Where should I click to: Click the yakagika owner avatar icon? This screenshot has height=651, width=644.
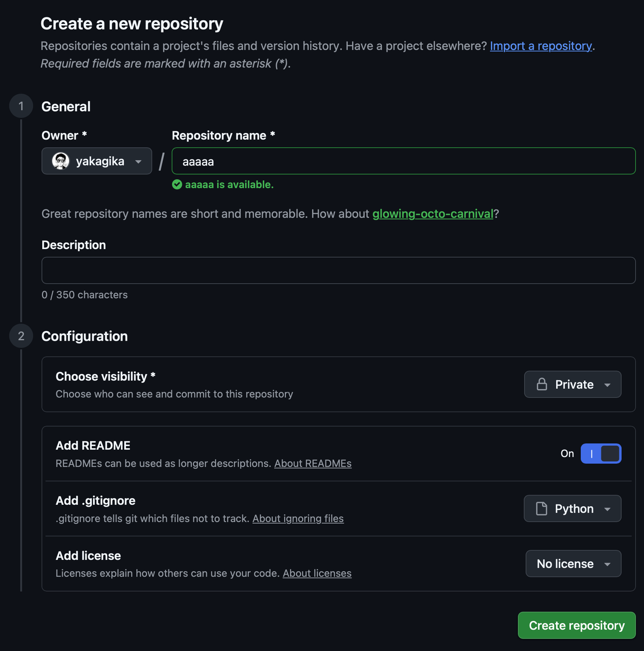click(61, 161)
